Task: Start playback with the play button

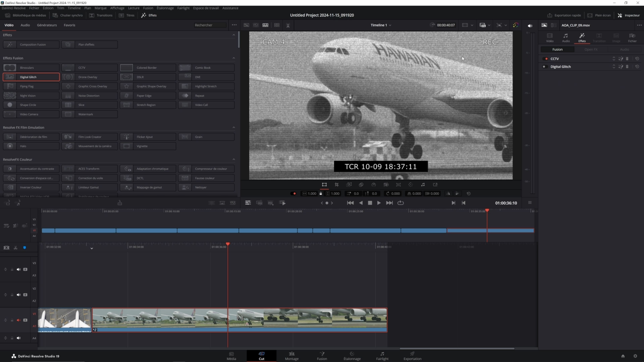Action: [x=379, y=203]
